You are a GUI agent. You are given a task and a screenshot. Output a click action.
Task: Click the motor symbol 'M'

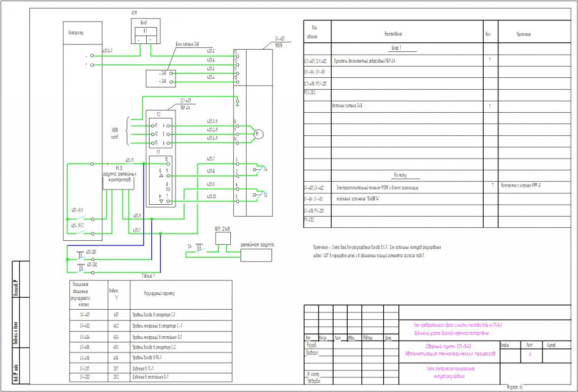click(259, 134)
